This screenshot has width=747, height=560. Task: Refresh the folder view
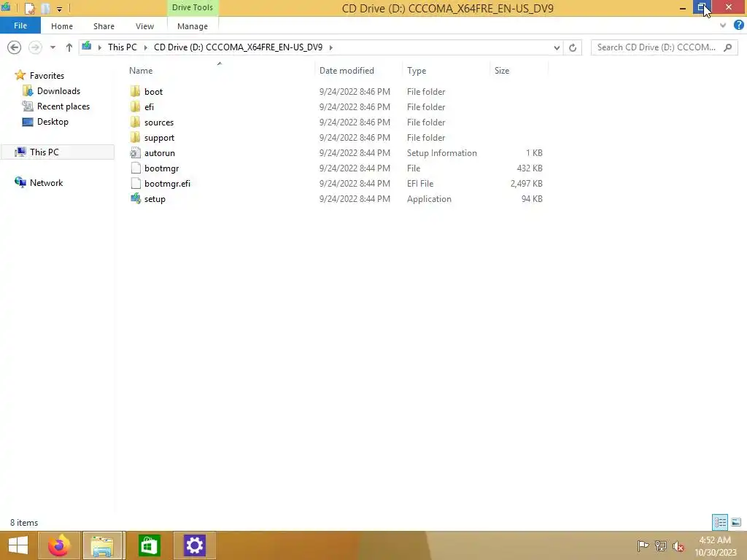coord(573,47)
